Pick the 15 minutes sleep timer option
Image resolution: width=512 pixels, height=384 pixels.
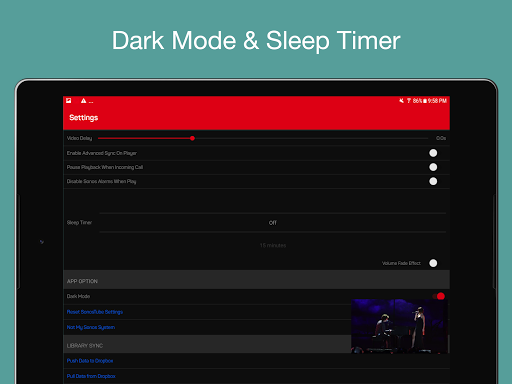(273, 245)
